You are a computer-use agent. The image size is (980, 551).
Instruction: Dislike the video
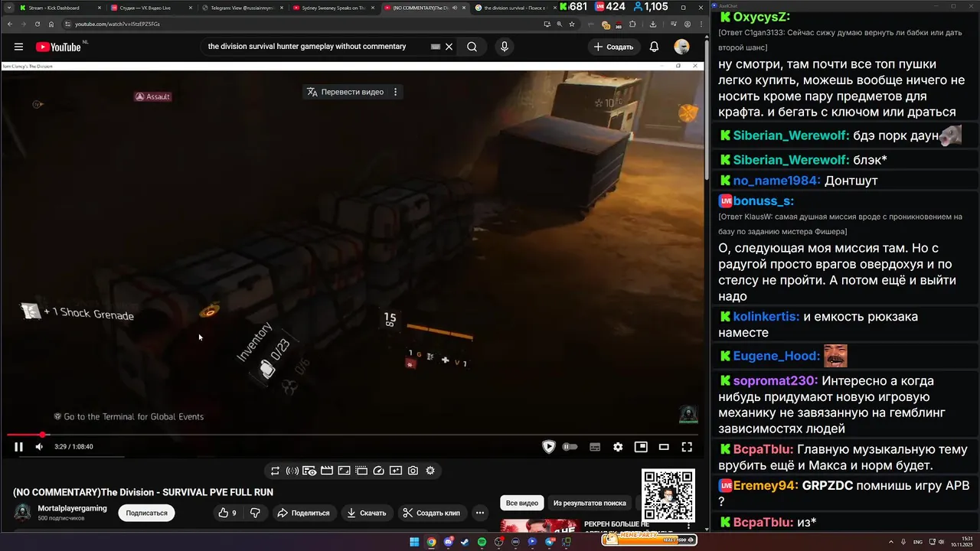[x=256, y=513]
